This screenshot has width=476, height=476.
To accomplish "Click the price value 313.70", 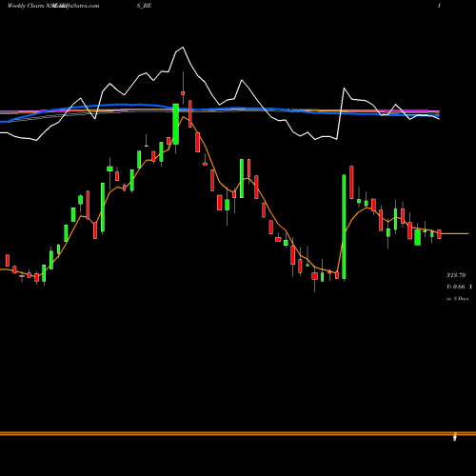I will [x=456, y=275].
